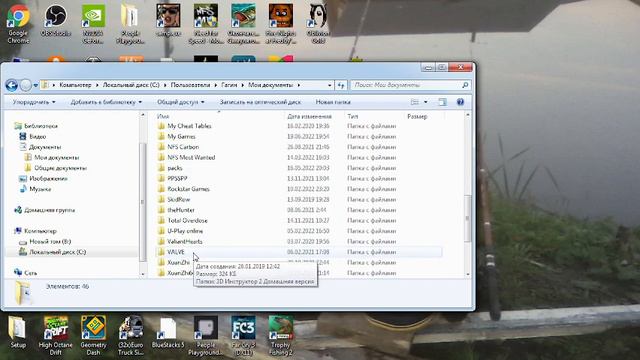Click the magnifier icon in the search box
640x360 pixels.
(465, 85)
